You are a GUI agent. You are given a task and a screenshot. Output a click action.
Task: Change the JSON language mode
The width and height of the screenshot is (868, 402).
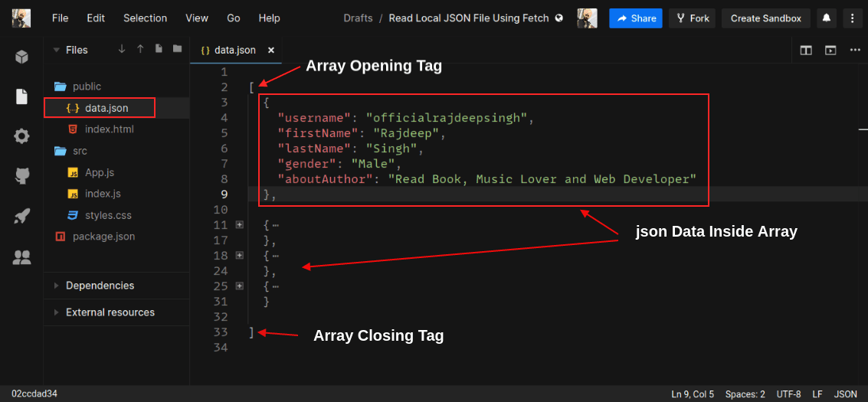[845, 394]
